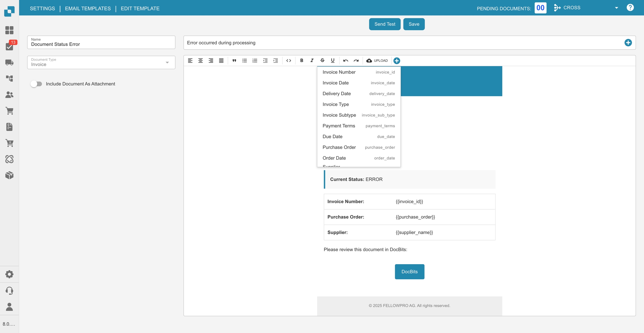Image resolution: width=644 pixels, height=333 pixels.
Task: Enable Include Document As Attachment toggle
Action: pyautogui.click(x=36, y=84)
